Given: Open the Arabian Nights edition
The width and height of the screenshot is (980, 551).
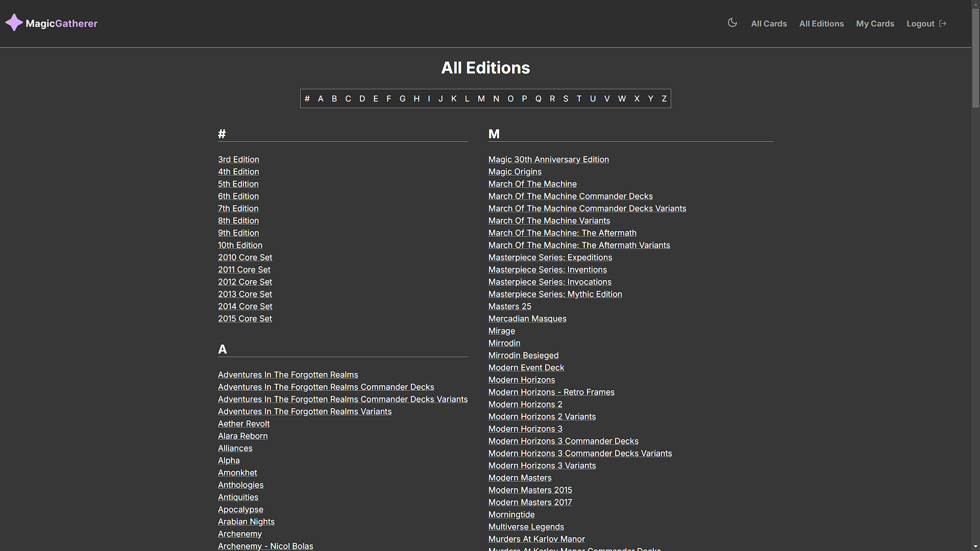Looking at the screenshot, I should 246,522.
